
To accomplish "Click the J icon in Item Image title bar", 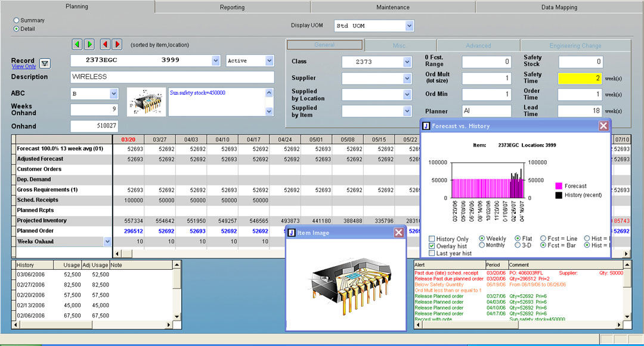I will click(292, 233).
